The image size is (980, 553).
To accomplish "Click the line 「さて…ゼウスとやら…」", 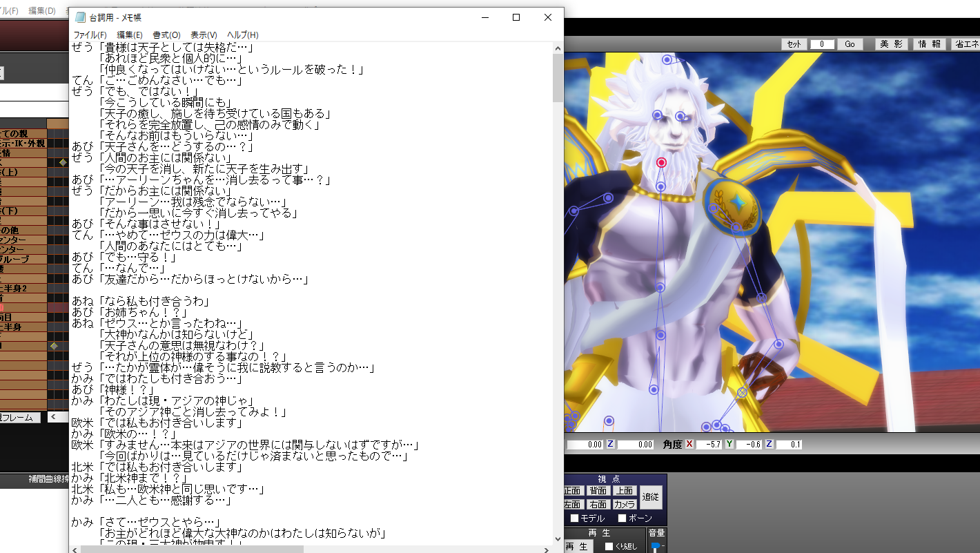I will coord(159,522).
